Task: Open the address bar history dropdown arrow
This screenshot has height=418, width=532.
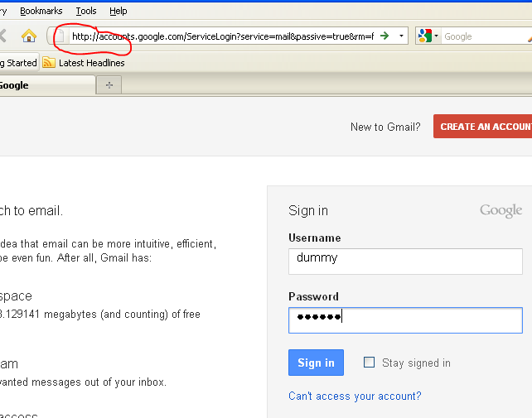Action: click(x=401, y=36)
